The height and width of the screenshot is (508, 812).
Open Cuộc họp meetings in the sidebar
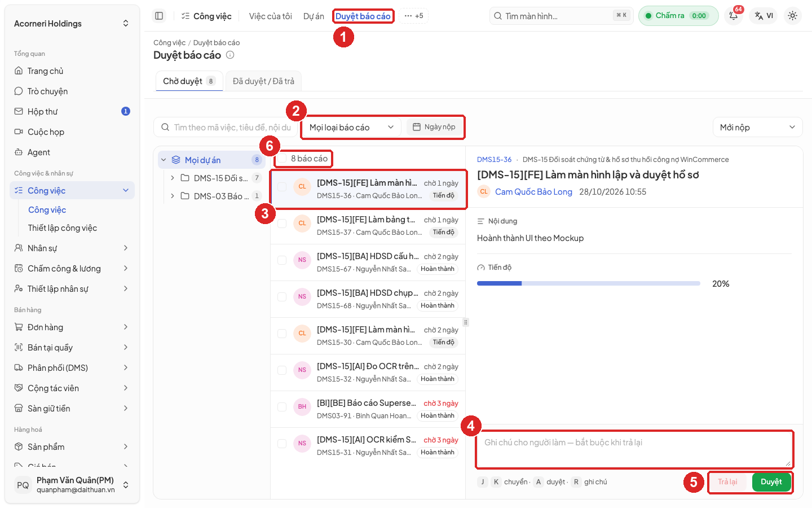click(x=72, y=132)
